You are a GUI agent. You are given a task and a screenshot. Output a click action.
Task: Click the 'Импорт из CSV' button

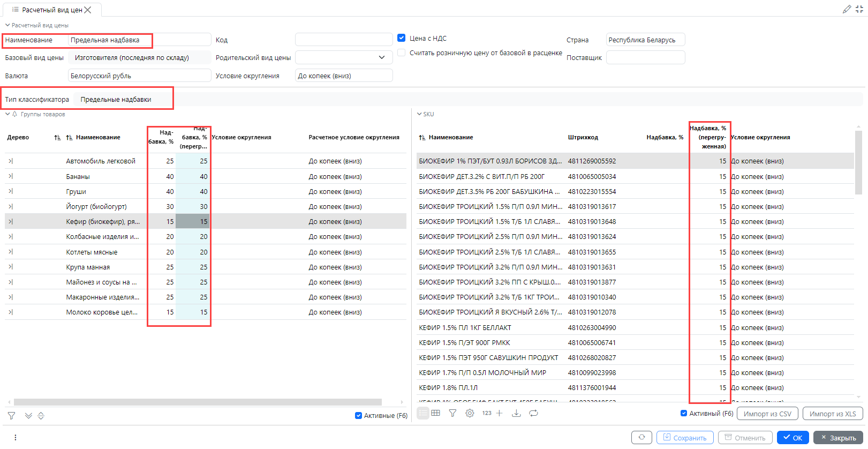pyautogui.click(x=767, y=414)
